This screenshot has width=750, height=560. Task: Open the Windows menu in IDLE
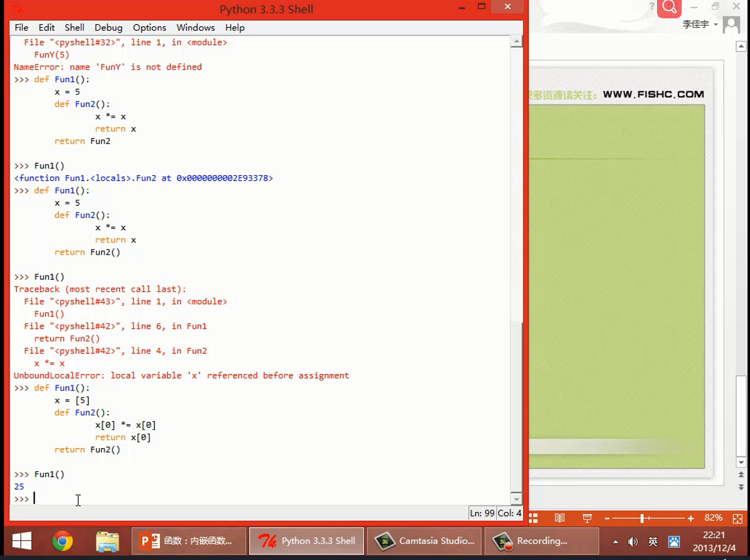point(195,28)
